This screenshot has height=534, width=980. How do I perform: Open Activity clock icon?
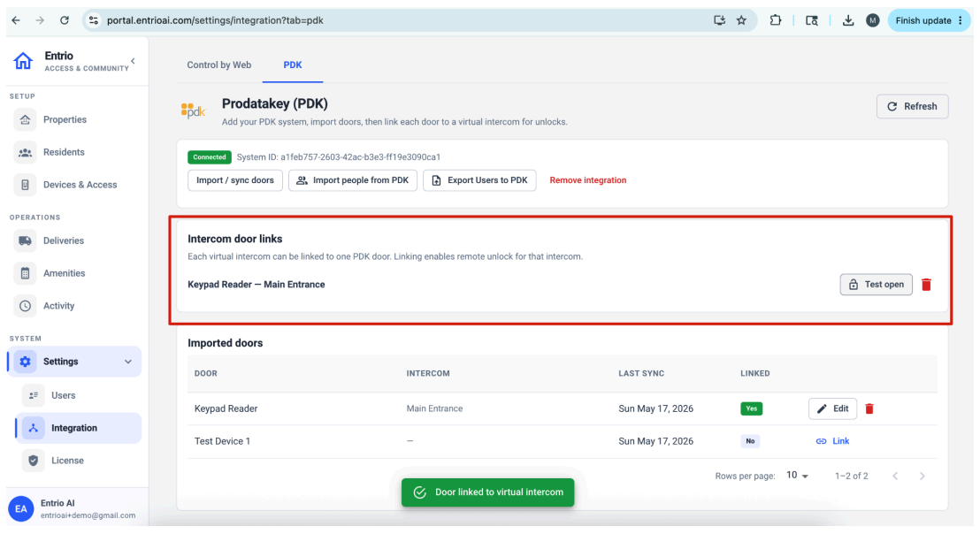(25, 305)
